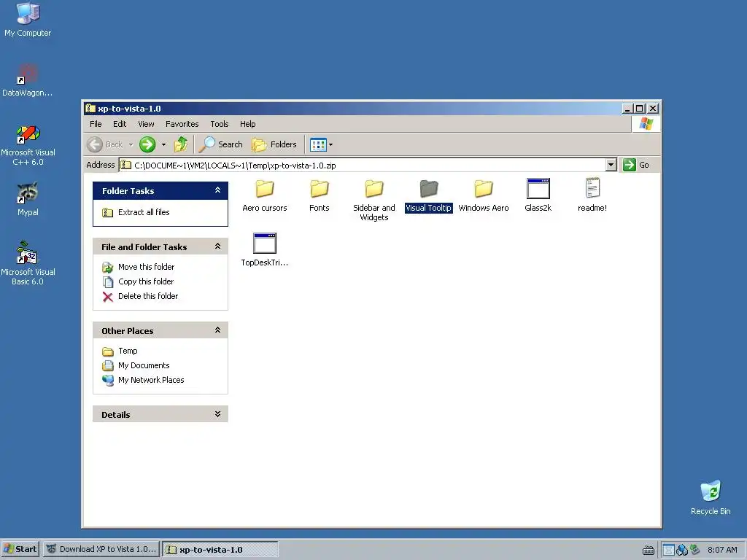Go up one folder level
747x560 pixels.
click(x=181, y=144)
